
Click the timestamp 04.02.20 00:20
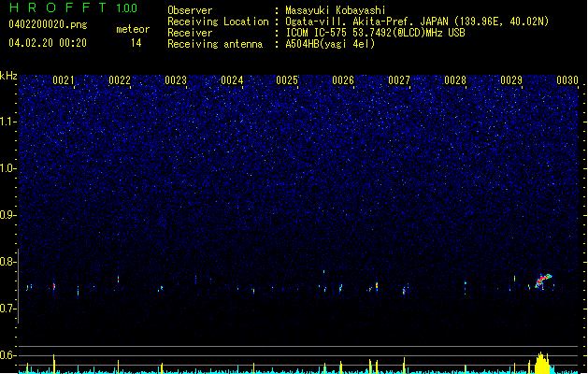[x=48, y=43]
